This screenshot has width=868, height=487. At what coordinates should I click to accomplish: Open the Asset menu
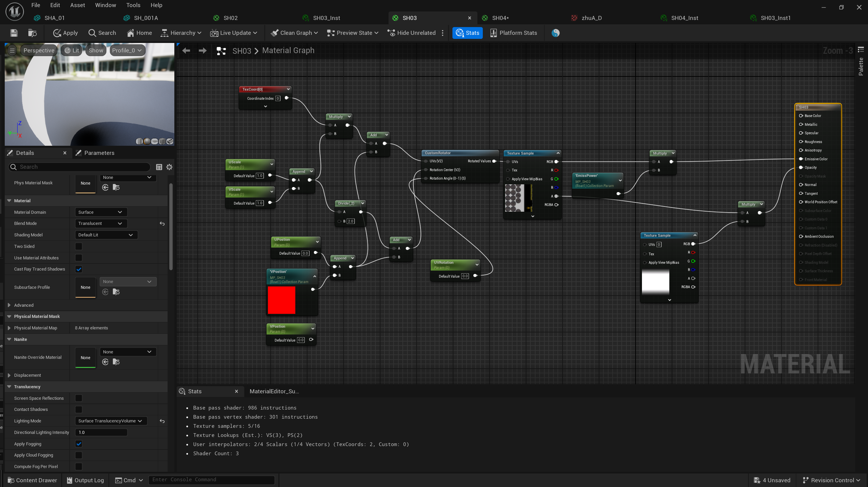coord(77,5)
